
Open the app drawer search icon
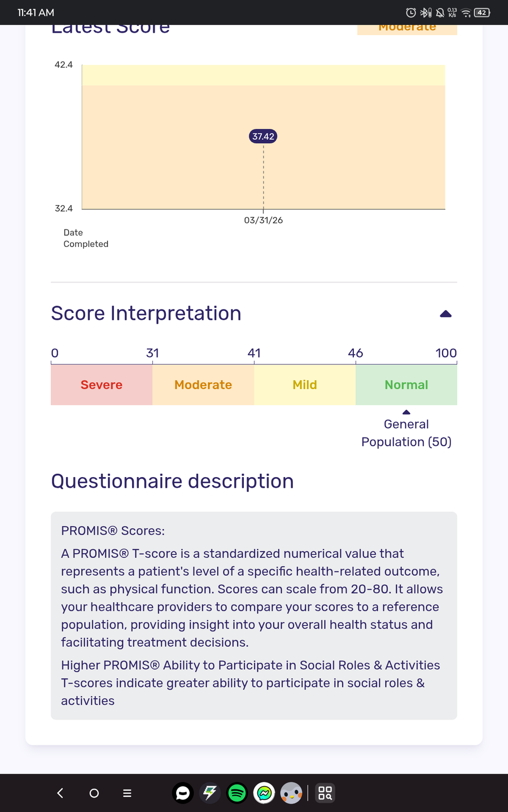coord(325,793)
